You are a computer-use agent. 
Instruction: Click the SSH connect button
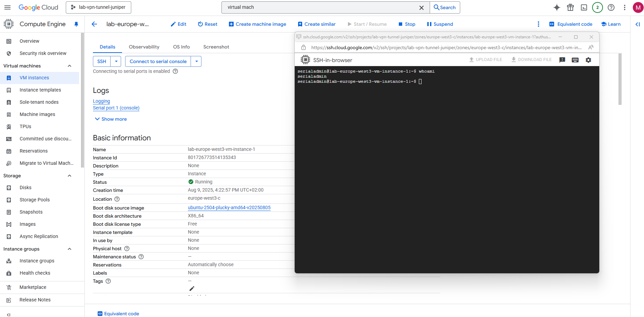102,61
